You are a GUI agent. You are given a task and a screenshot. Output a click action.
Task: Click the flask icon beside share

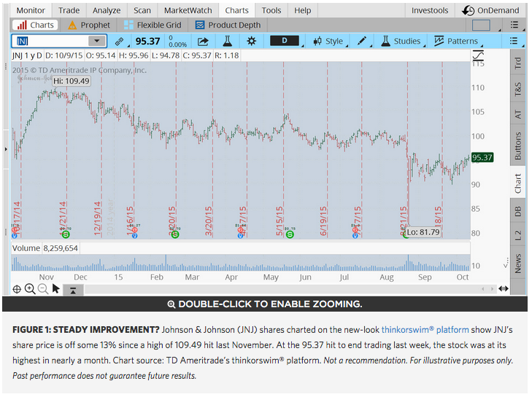[x=227, y=41]
